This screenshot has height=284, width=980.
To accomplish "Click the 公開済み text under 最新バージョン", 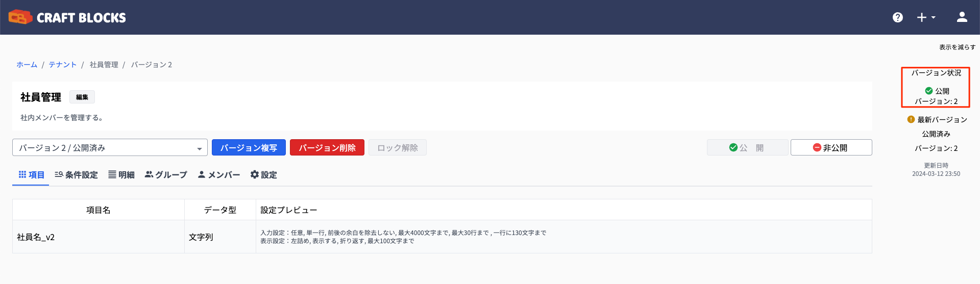I will point(936,134).
